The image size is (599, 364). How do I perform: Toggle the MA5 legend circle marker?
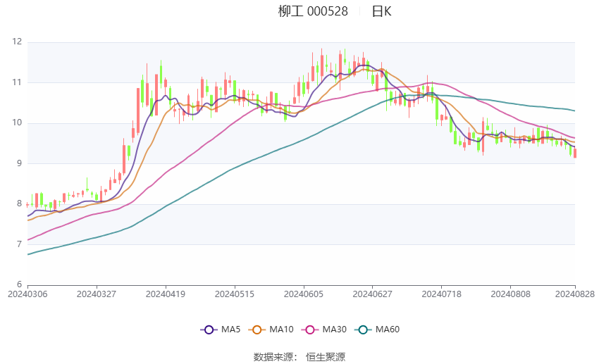point(209,330)
